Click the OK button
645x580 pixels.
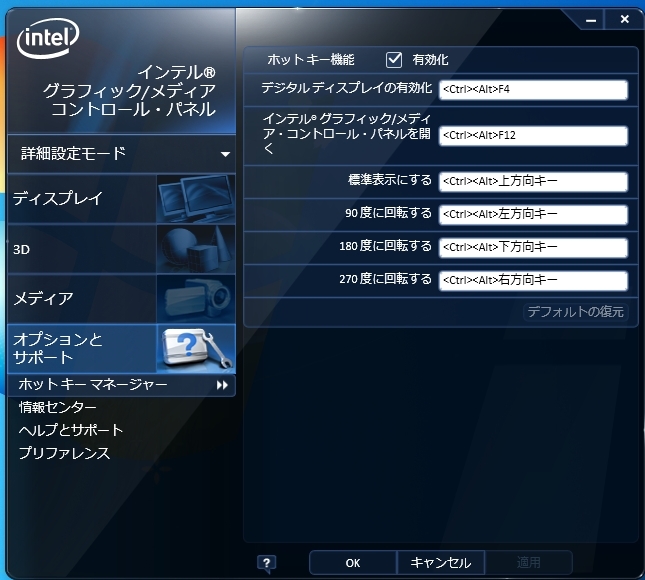353,563
